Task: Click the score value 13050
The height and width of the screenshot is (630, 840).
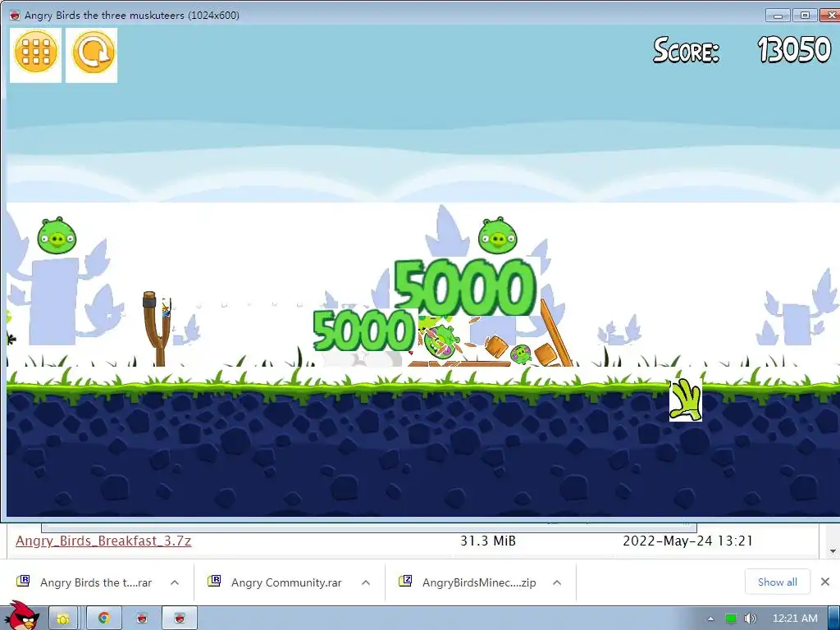Action: 793,50
